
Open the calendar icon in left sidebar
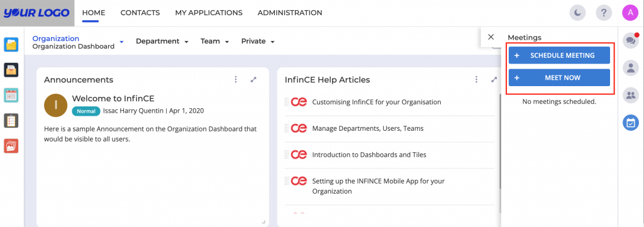click(x=11, y=95)
